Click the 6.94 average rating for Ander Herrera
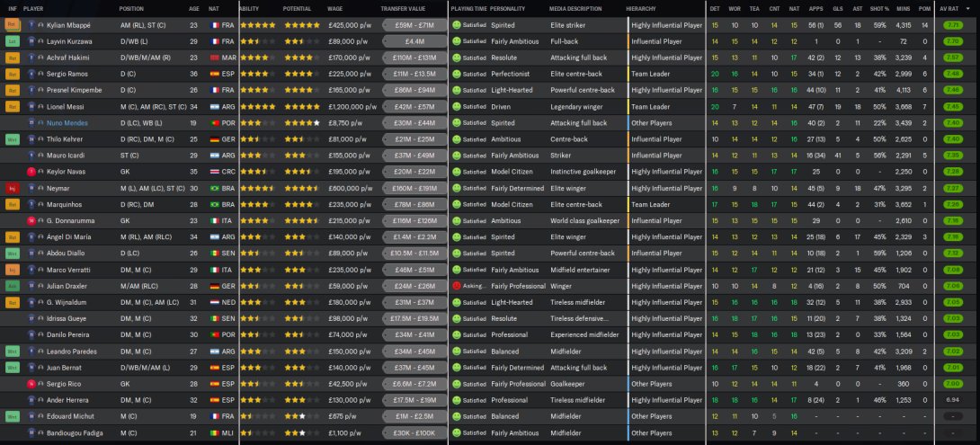The width and height of the screenshot is (980, 445). [x=952, y=400]
